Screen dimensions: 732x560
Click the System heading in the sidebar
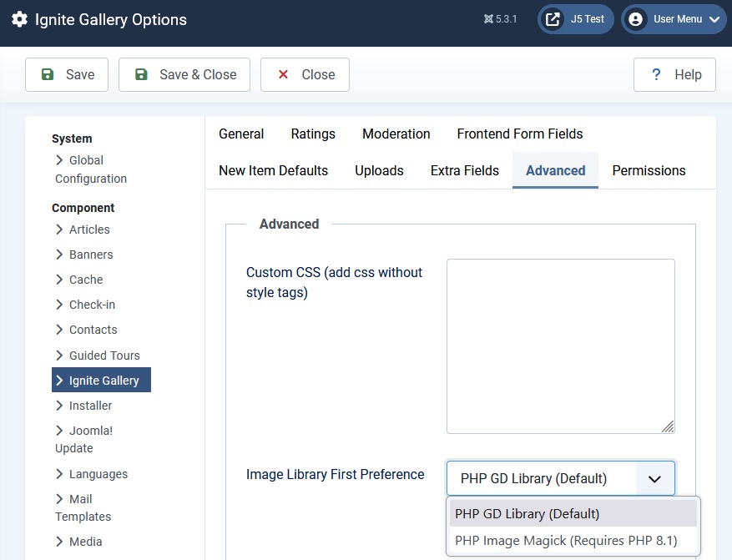tap(72, 139)
